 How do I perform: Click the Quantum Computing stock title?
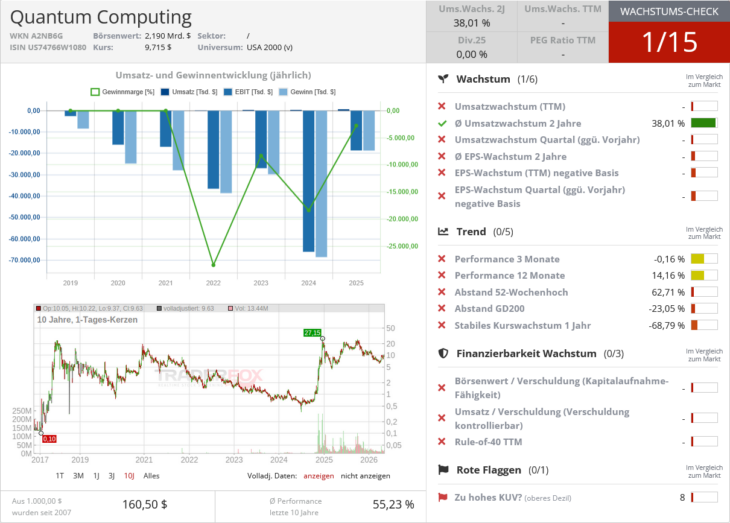point(101,17)
